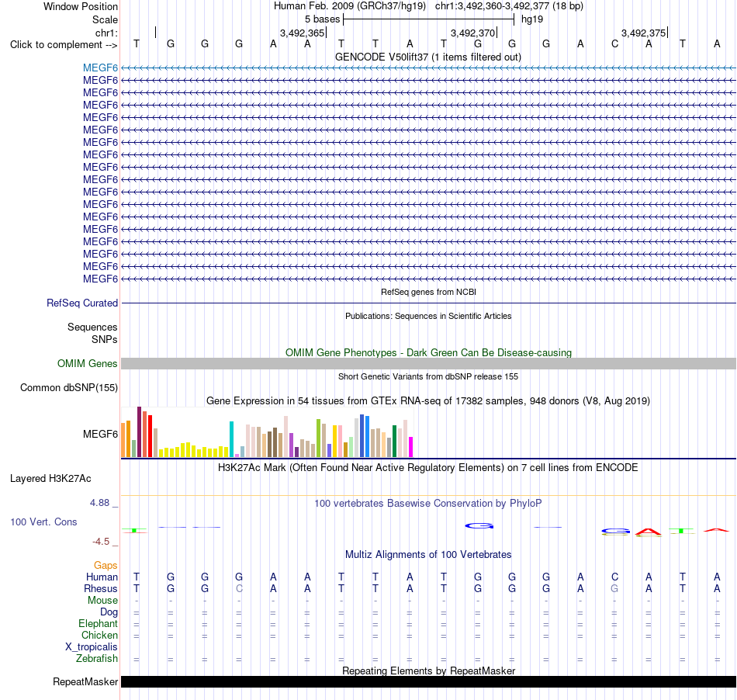Image resolution: width=737 pixels, height=700 pixels.
Task: Click the orange Gaps label
Action: [x=106, y=565]
